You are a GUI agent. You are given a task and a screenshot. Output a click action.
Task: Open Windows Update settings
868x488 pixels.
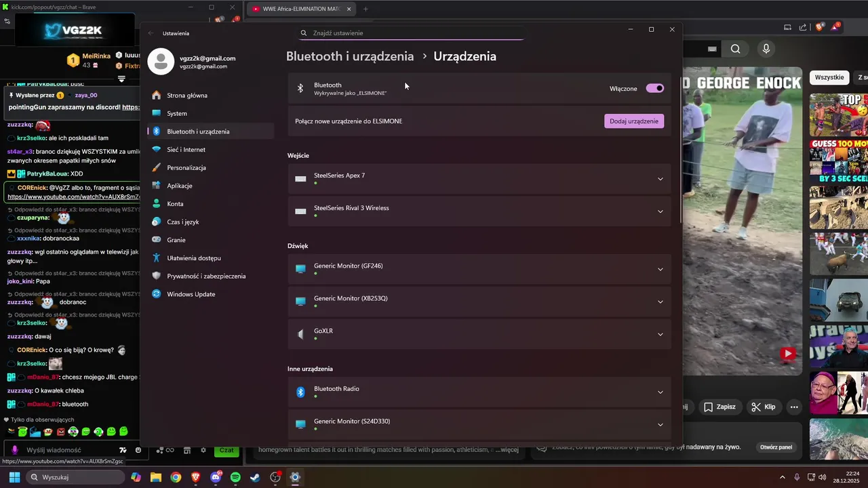210,294
